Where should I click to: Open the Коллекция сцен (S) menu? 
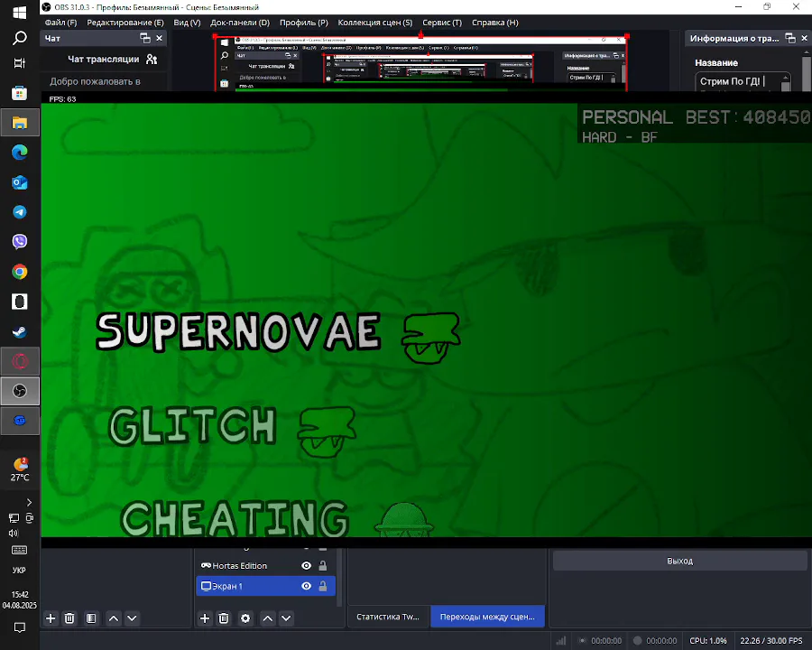(375, 23)
